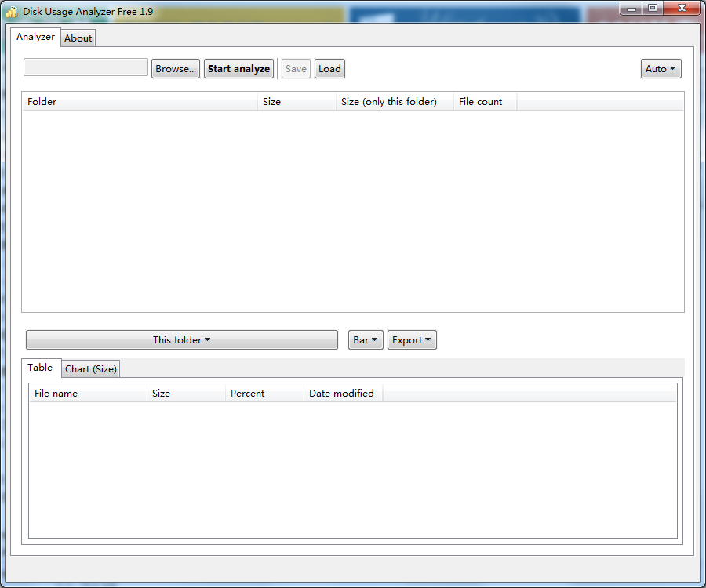Open the This folder dropdown

pos(182,339)
